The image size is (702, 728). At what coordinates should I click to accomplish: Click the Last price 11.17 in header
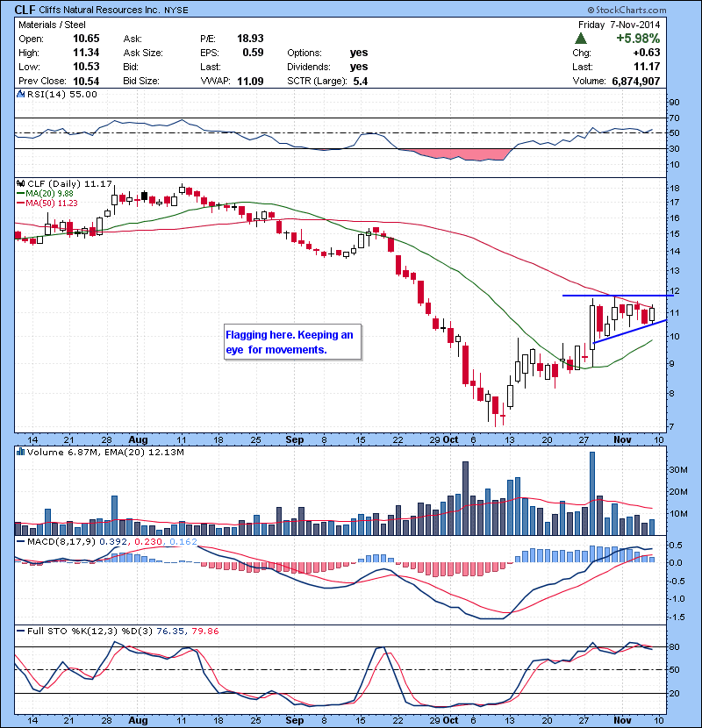(647, 67)
